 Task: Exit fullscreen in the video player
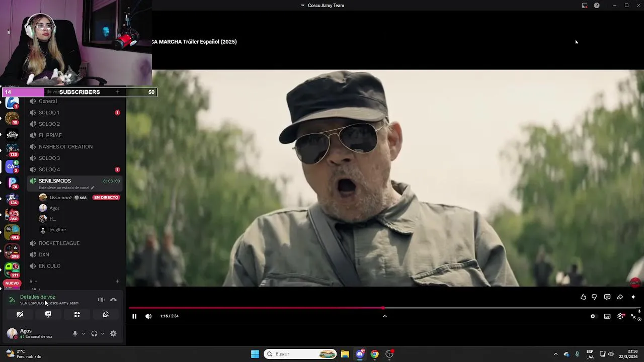point(633,316)
